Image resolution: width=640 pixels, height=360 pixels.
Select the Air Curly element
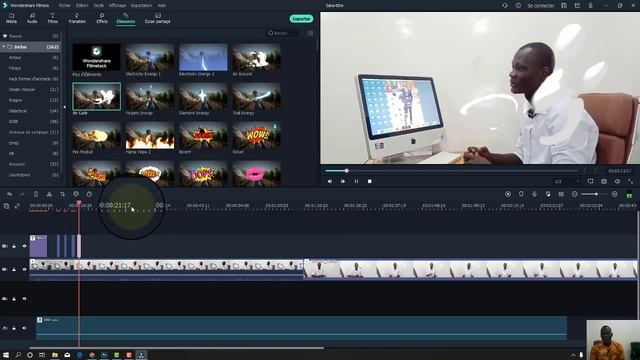coord(96,96)
